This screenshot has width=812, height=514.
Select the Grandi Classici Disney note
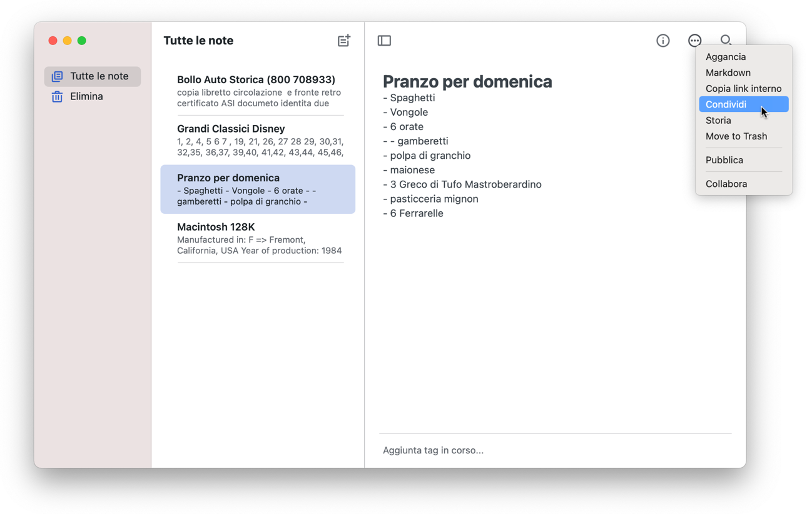[x=259, y=134]
